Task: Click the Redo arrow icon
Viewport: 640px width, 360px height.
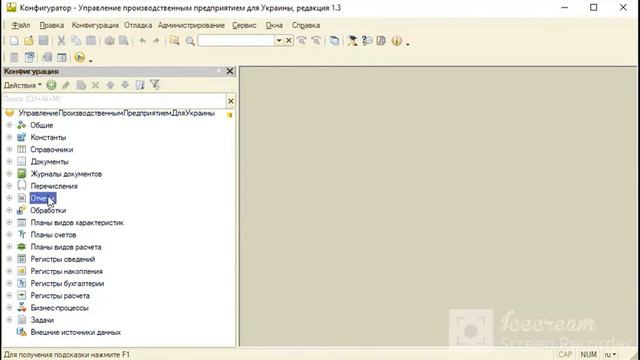Action: [156, 41]
